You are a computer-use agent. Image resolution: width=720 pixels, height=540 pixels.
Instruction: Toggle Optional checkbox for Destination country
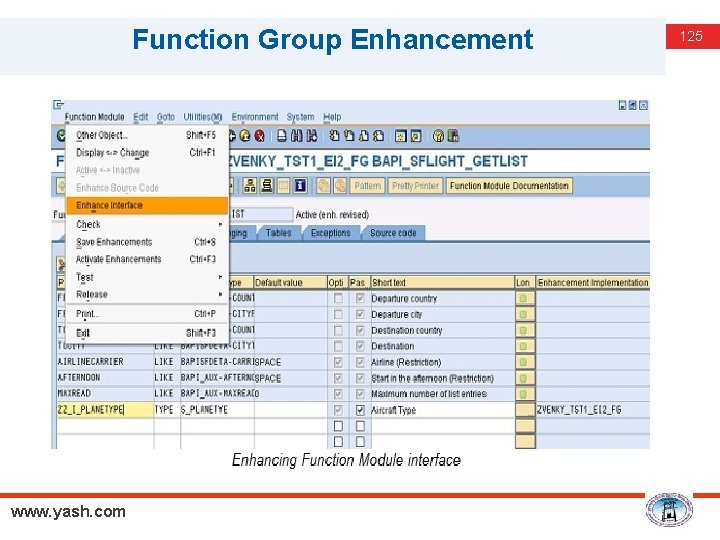tap(338, 331)
